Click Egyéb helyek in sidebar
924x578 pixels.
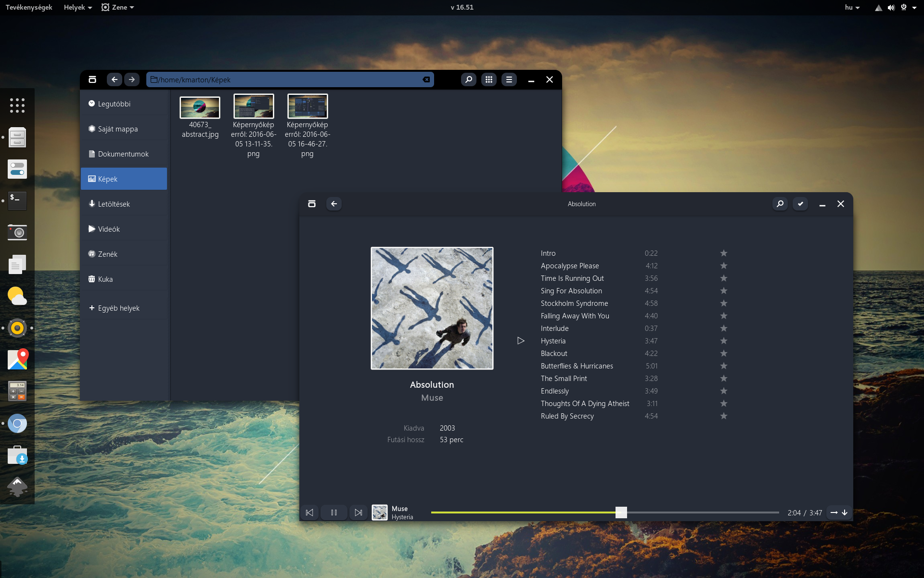[124, 308]
